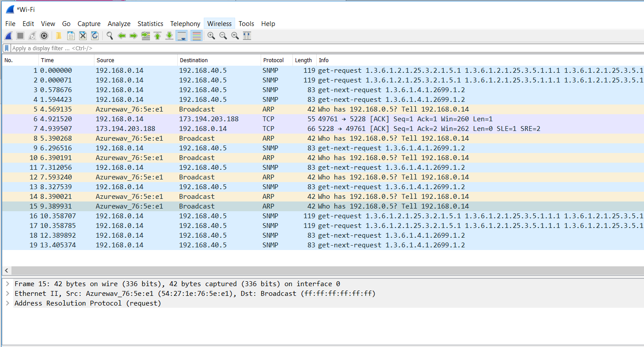The width and height of the screenshot is (644, 347).
Task: Select TCP packet 7 from 173.194.203.188
Action: [x=323, y=129]
